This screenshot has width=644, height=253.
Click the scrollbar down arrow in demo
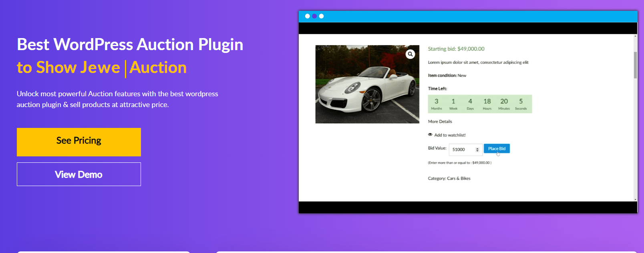point(635,199)
